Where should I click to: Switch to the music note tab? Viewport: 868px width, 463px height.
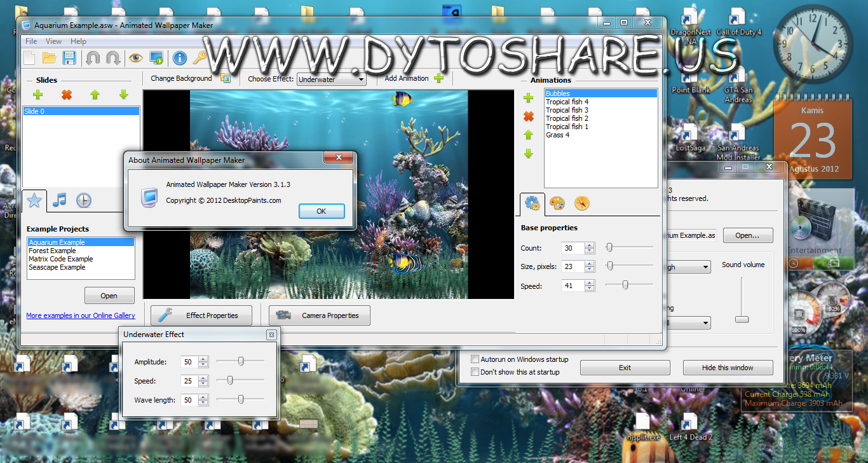[59, 200]
